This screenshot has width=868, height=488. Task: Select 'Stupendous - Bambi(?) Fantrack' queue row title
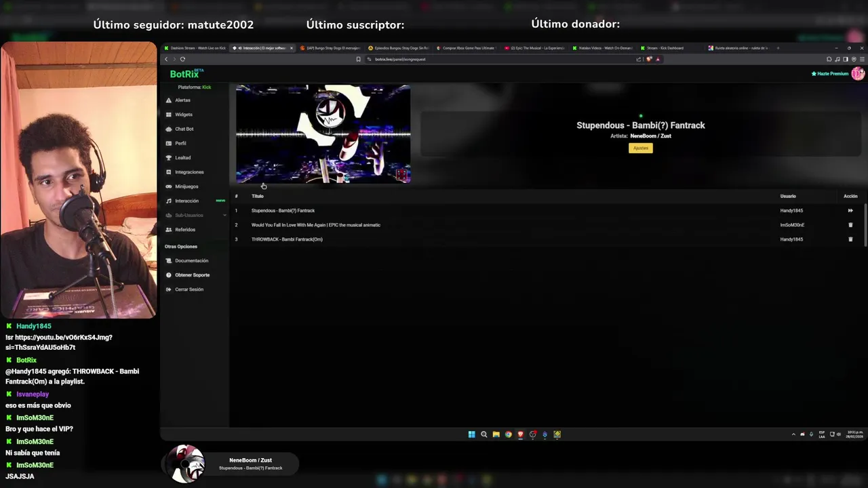[283, 211]
